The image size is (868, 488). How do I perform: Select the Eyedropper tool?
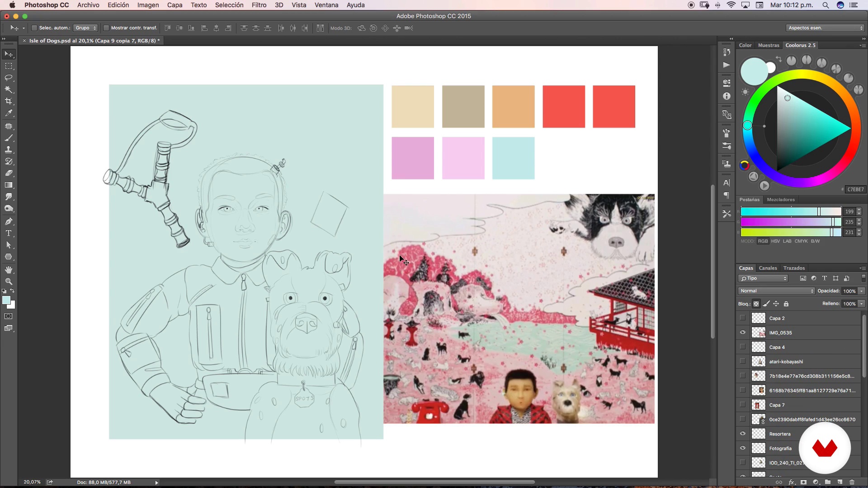click(x=9, y=113)
